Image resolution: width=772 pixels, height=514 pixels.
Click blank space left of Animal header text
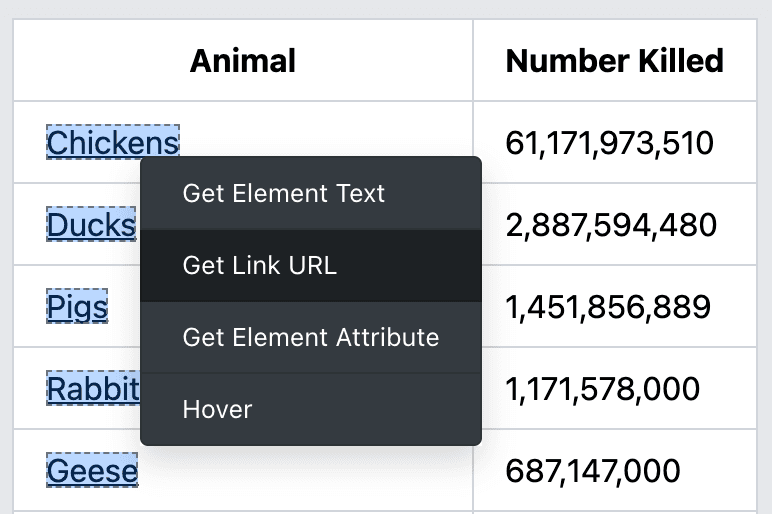pyautogui.click(x=90, y=61)
